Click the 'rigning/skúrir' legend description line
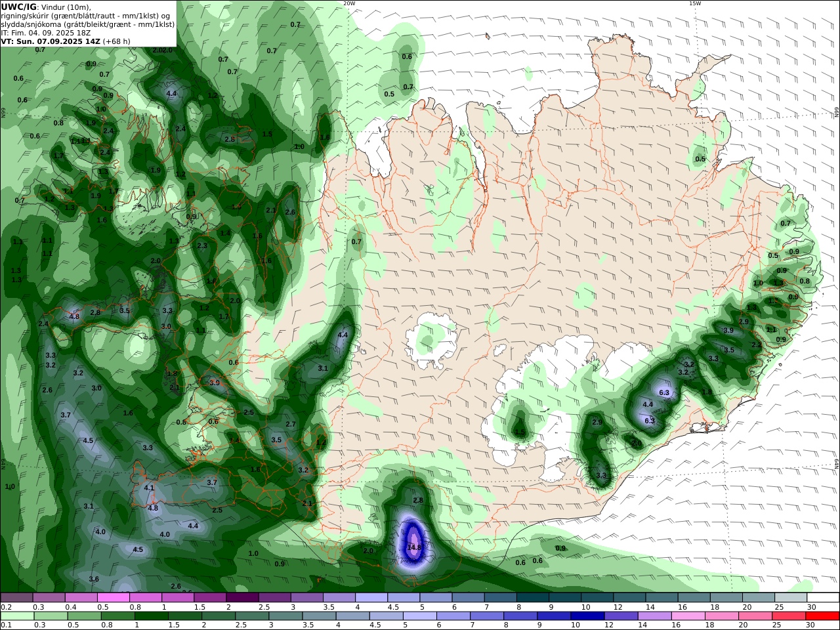 pyautogui.click(x=85, y=16)
